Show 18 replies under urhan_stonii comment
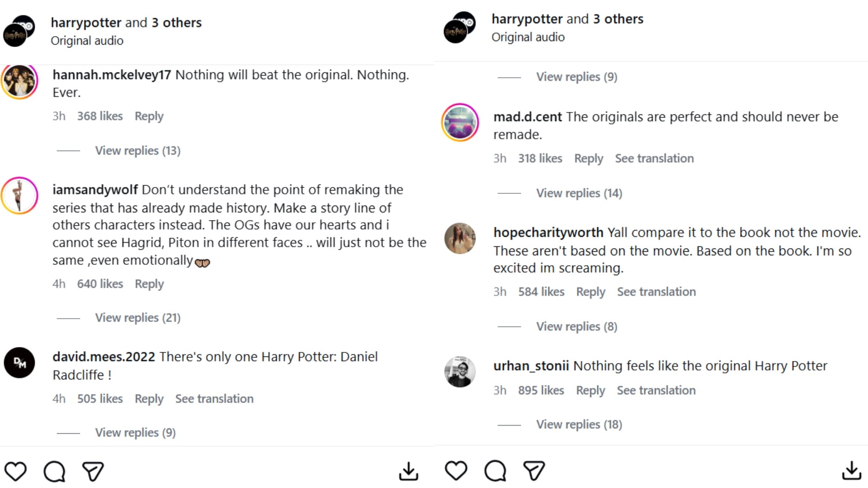 [579, 424]
